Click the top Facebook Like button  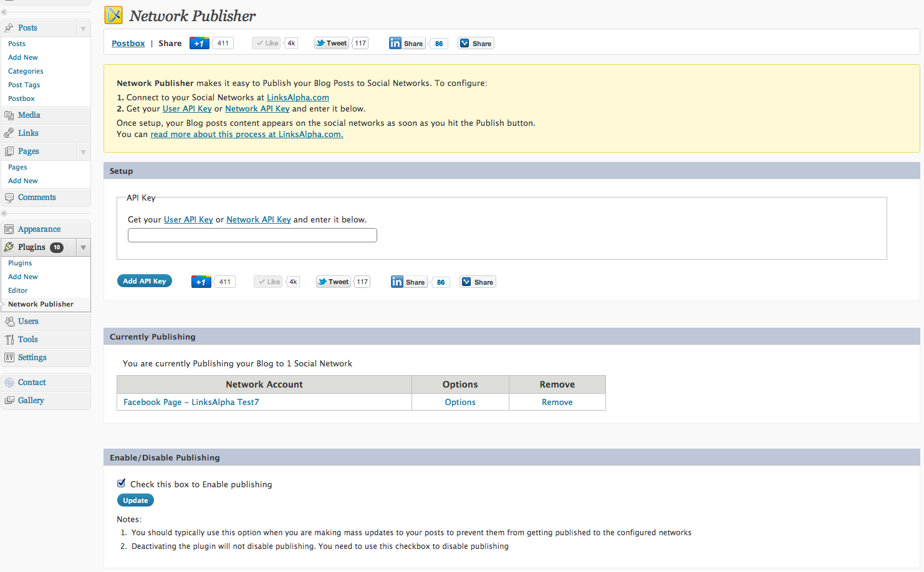point(267,43)
